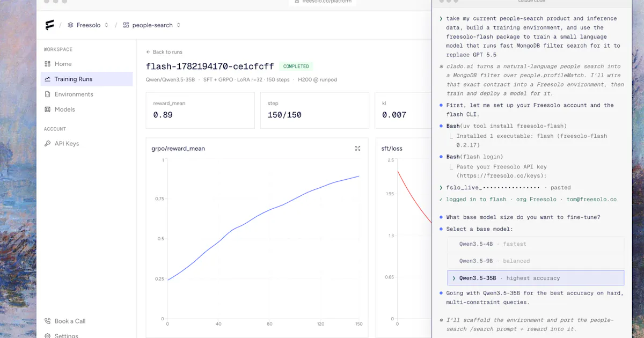Click the Home sidebar icon
Viewport: 644px width, 338px height.
pyautogui.click(x=48, y=64)
